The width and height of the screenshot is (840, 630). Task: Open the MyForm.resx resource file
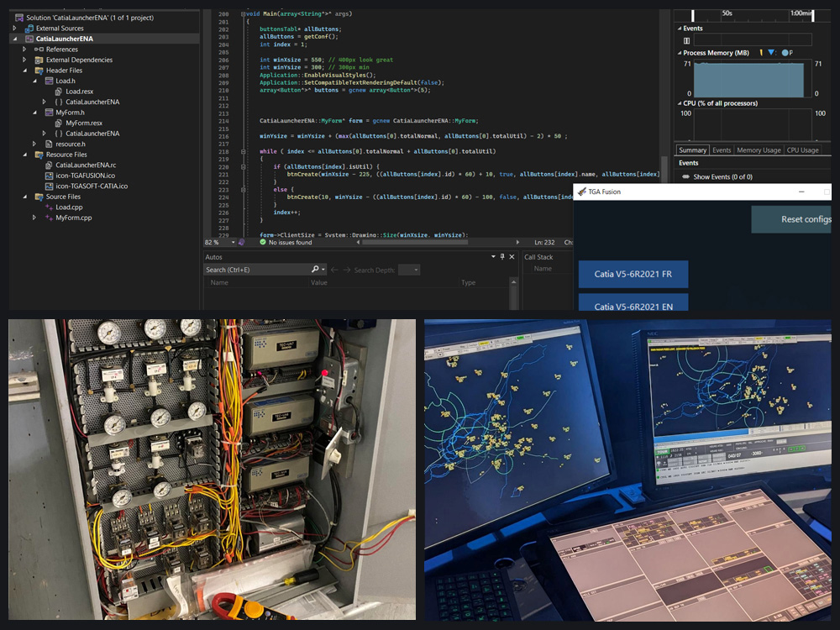tap(83, 123)
